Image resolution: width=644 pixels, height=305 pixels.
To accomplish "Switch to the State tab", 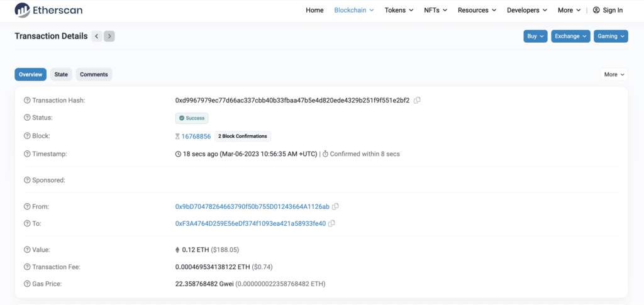I will [61, 74].
